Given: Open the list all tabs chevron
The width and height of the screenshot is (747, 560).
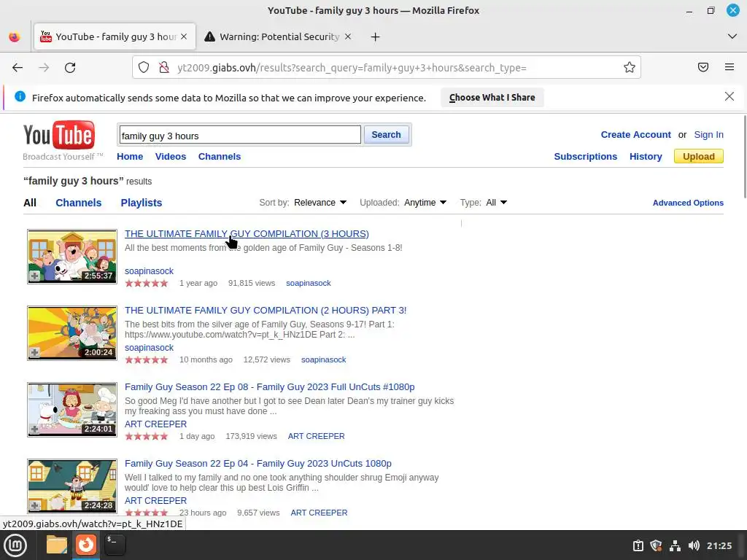Looking at the screenshot, I should 732,36.
